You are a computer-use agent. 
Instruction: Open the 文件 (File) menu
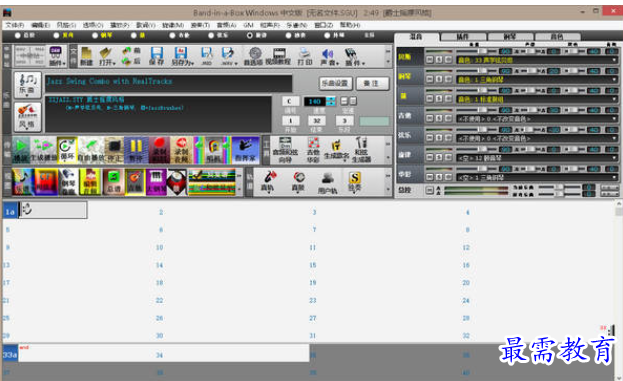(15, 25)
